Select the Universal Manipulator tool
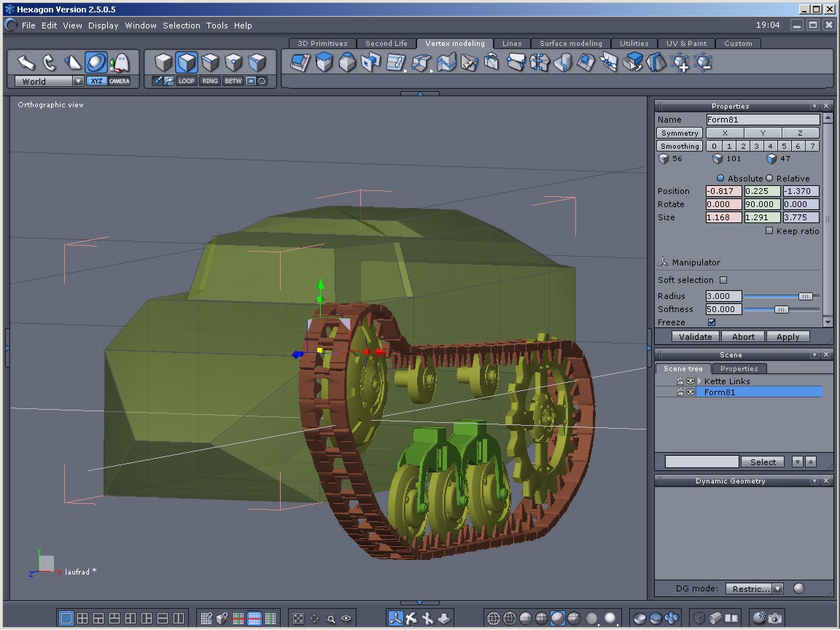The image size is (840, 630). (x=96, y=63)
